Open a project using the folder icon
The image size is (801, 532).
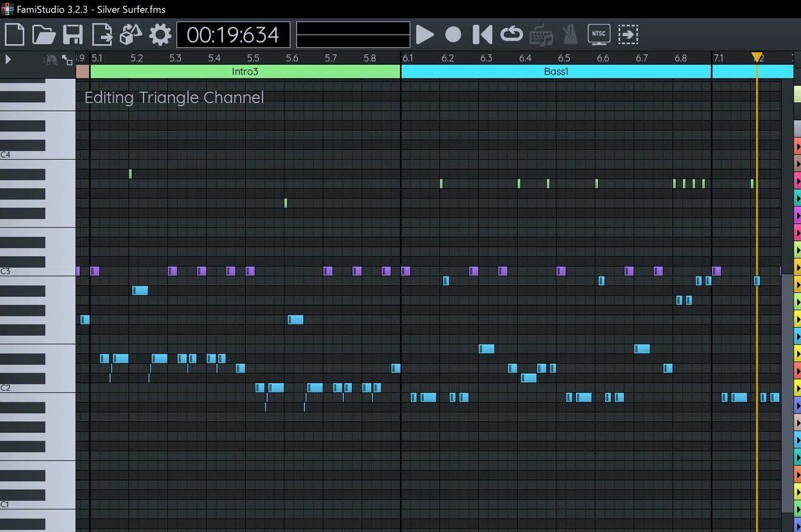pyautogui.click(x=44, y=34)
